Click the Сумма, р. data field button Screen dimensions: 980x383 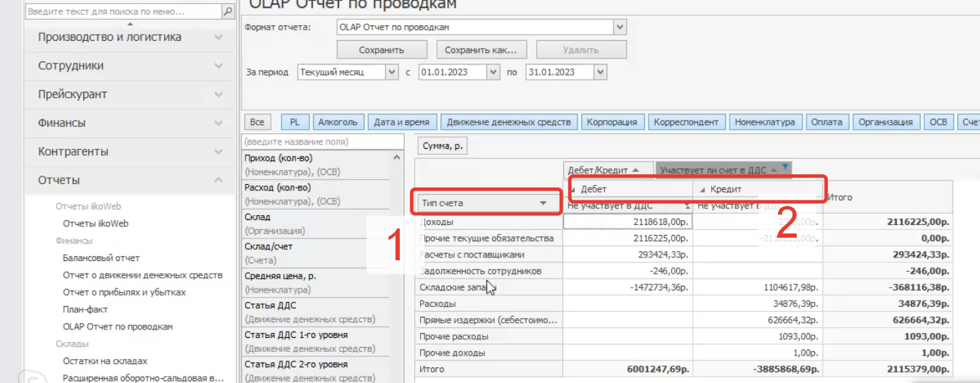point(443,147)
